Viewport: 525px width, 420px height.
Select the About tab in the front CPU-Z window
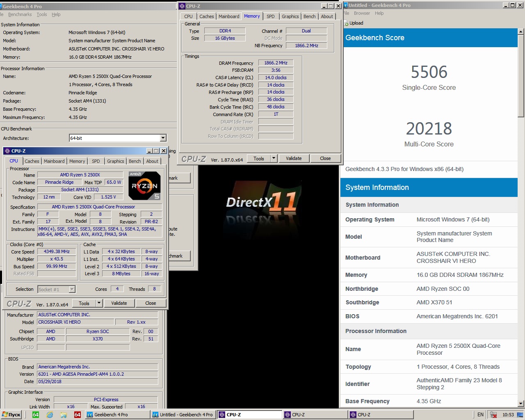tap(152, 161)
